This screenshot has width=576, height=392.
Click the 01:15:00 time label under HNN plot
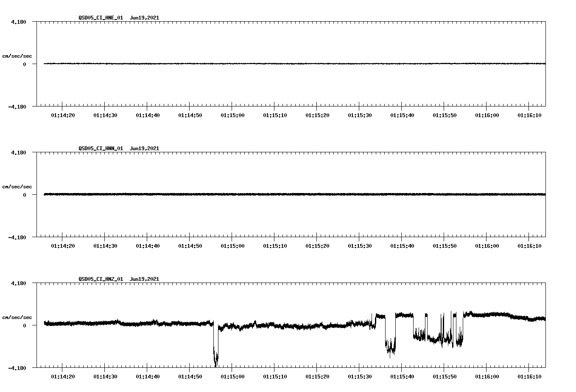pos(232,246)
